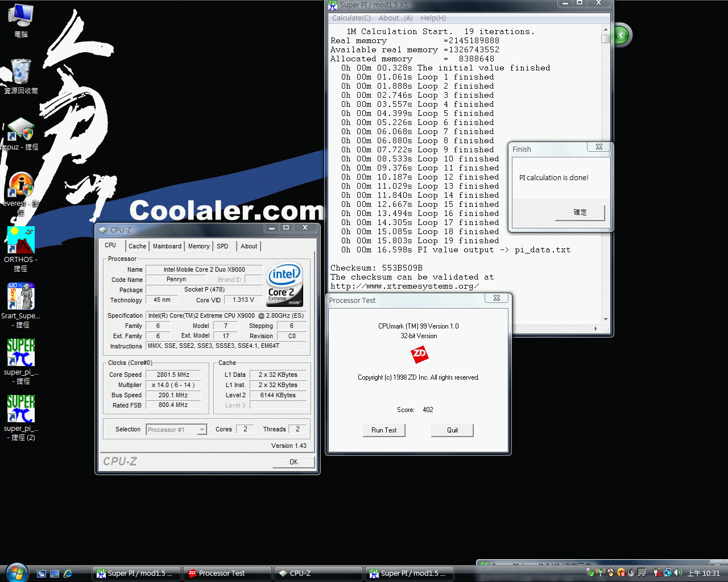Image resolution: width=728 pixels, height=582 pixels.
Task: Click the Score value 402
Action: coord(428,410)
